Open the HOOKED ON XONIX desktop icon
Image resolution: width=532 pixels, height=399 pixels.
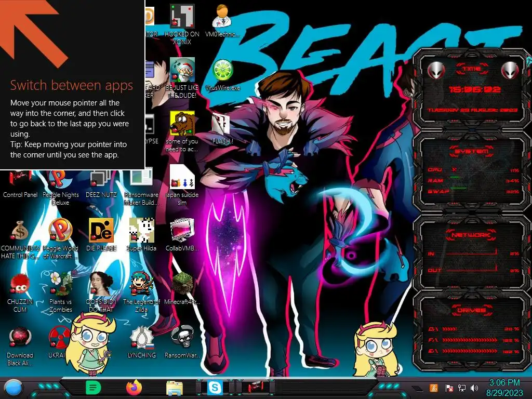click(182, 24)
